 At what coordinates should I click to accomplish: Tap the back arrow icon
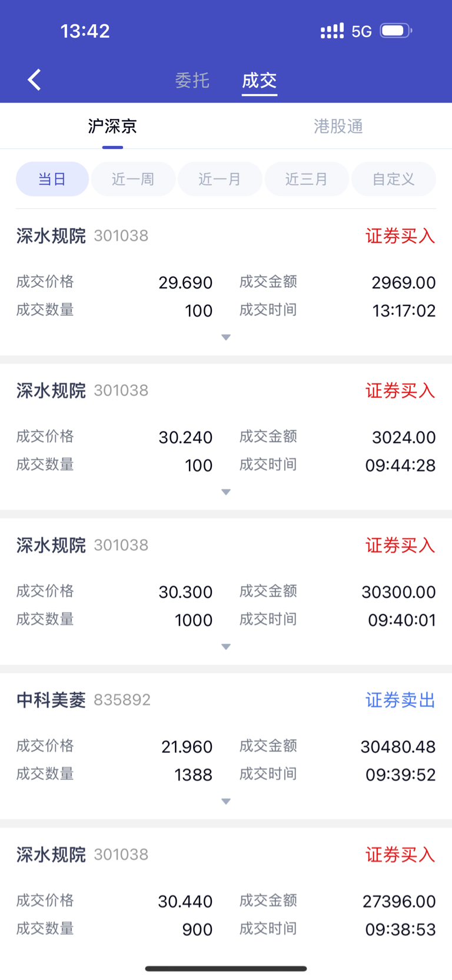coord(35,79)
